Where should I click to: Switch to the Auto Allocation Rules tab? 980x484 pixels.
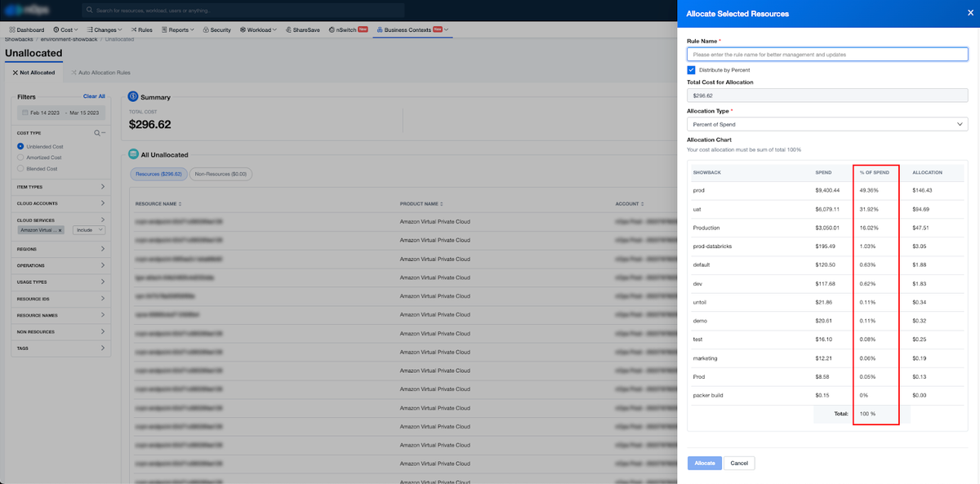pyautogui.click(x=100, y=73)
